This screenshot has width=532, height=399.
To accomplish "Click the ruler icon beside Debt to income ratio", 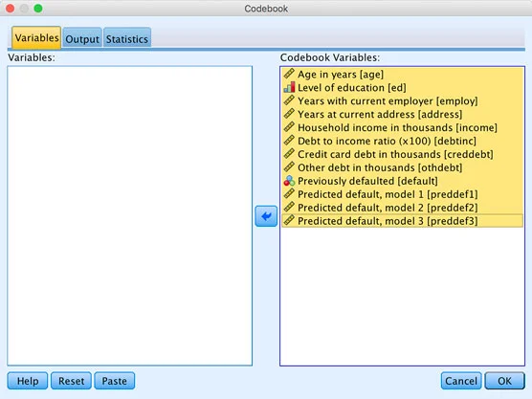I will coord(289,141).
